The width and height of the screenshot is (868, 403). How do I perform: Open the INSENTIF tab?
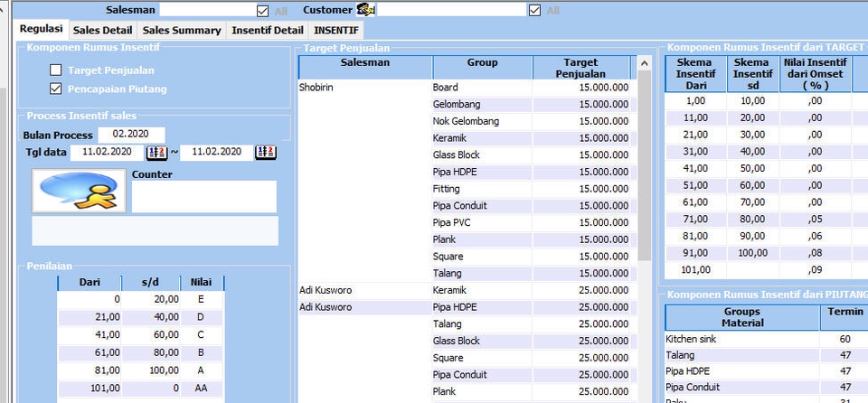pos(336,31)
